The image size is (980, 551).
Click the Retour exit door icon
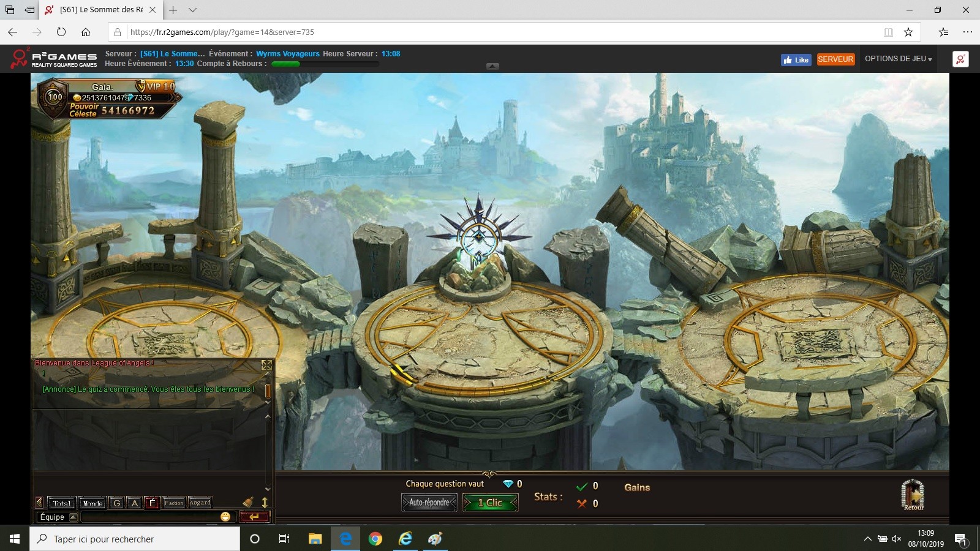913,493
